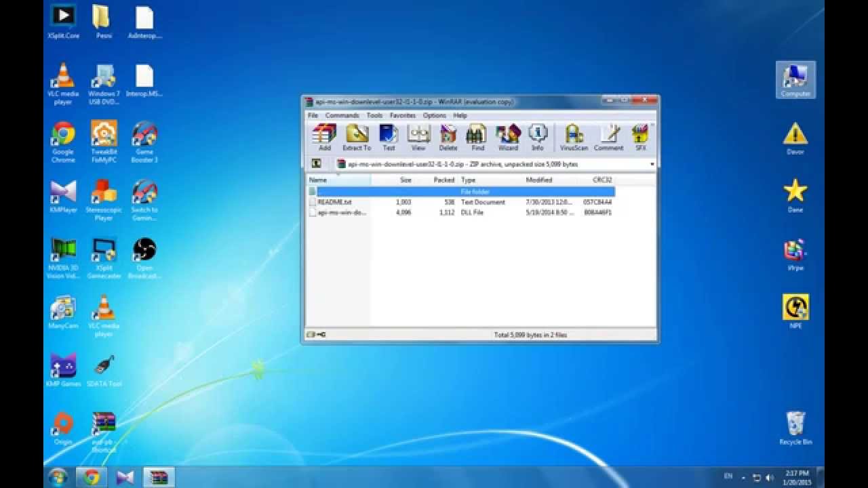This screenshot has height=488, width=868.
Task: Open the File menu
Action: [313, 115]
